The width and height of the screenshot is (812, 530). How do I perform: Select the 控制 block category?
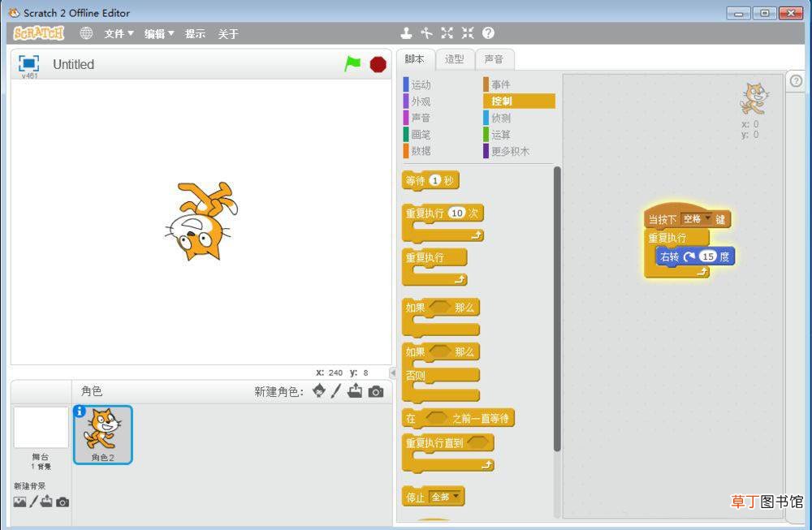[519, 101]
